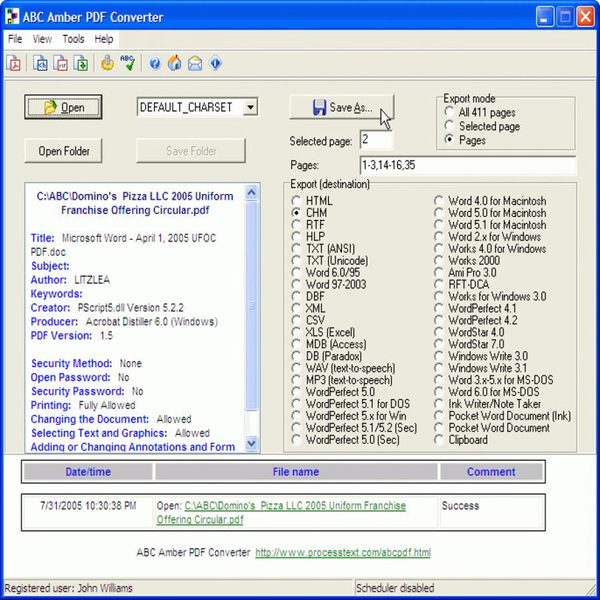Close the ABC Amber PDF Converter window
Viewport: 600px width, 600px height.
click(x=585, y=17)
